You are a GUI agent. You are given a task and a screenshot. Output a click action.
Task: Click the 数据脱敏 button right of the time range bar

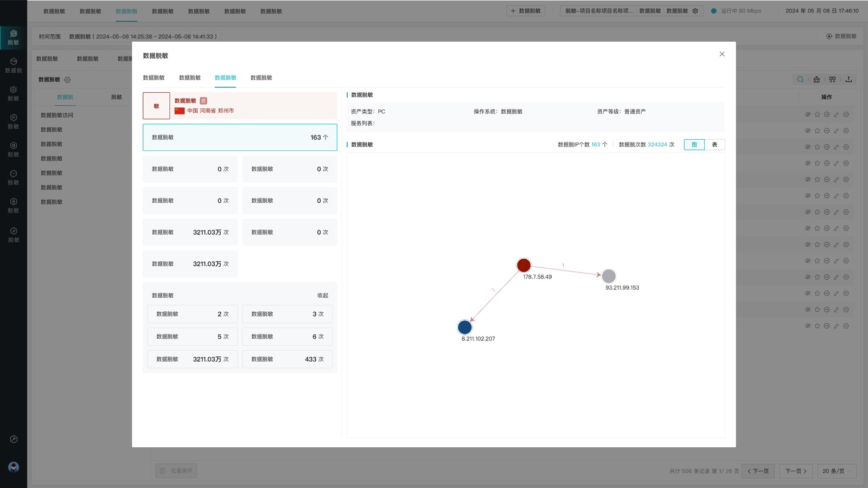click(x=841, y=36)
